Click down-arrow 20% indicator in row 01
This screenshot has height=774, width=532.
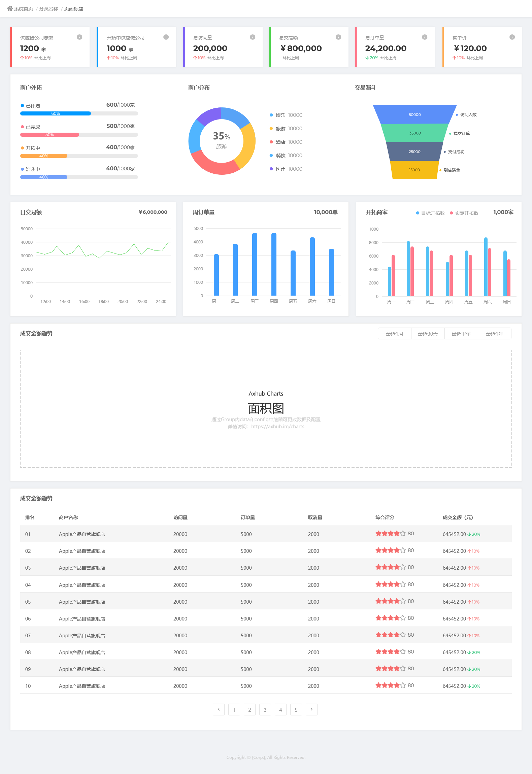pos(474,534)
